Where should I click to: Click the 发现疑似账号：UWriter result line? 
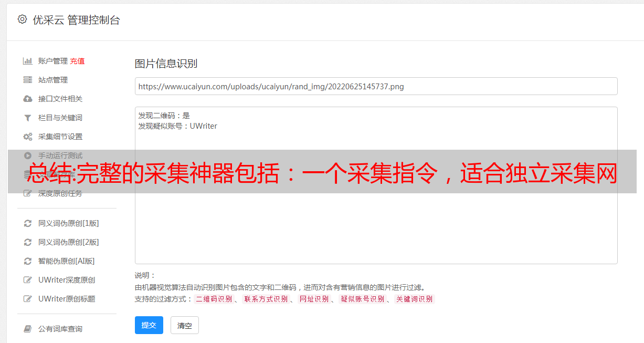pos(178,126)
